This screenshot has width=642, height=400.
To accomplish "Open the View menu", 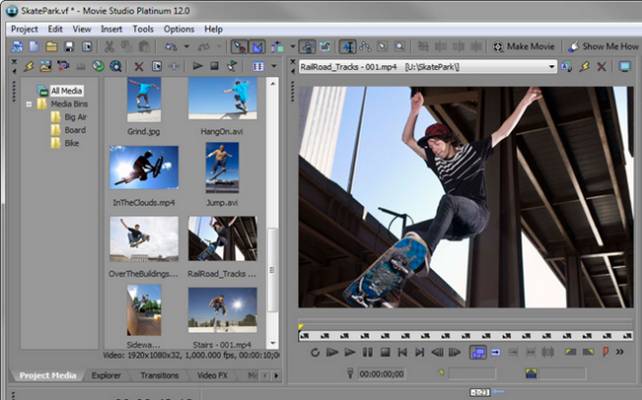I will (82, 29).
